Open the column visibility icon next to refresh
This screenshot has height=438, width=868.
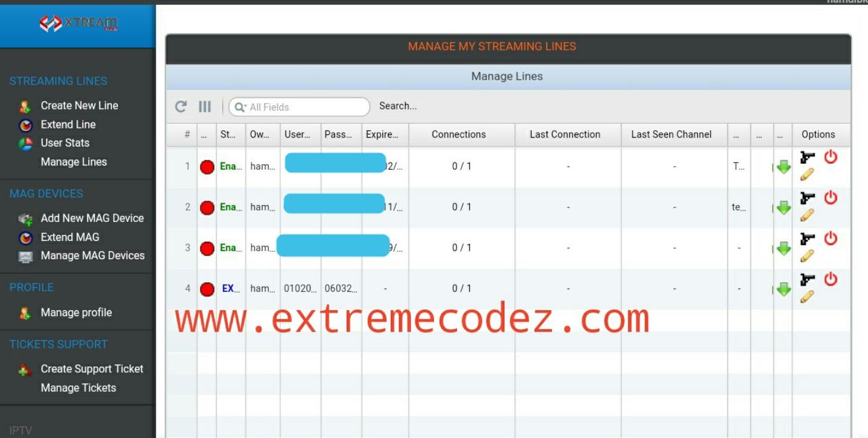[x=205, y=106]
